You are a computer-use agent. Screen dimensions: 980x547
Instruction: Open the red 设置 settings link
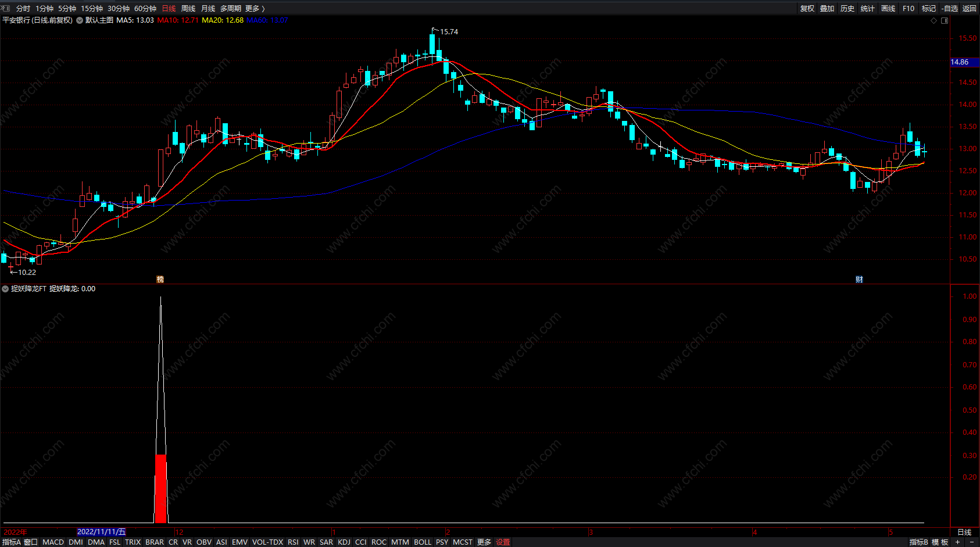click(503, 542)
